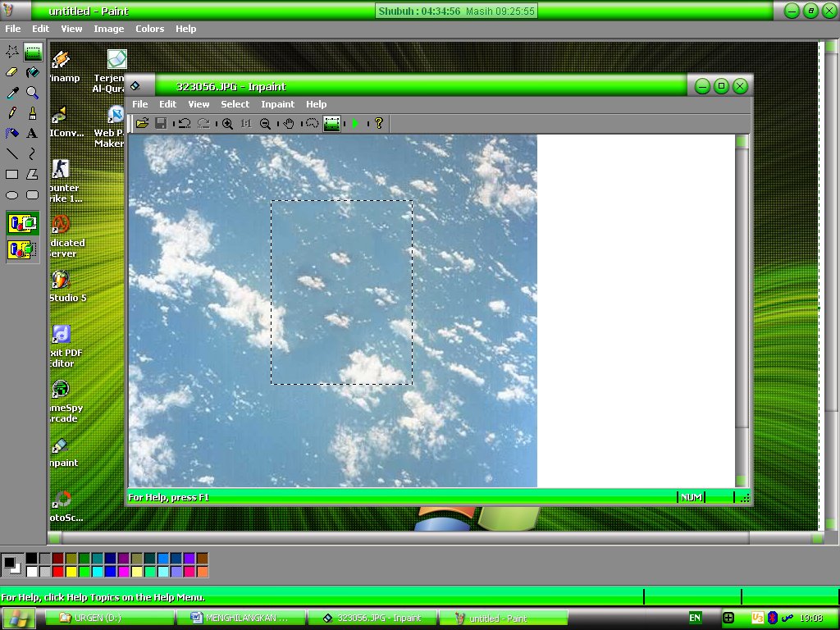Image resolution: width=840 pixels, height=630 pixels.
Task: Open the Colors menu in Paint
Action: (149, 29)
